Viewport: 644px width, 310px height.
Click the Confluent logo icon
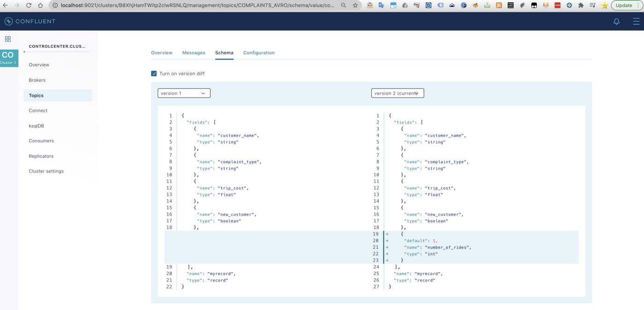[8, 22]
